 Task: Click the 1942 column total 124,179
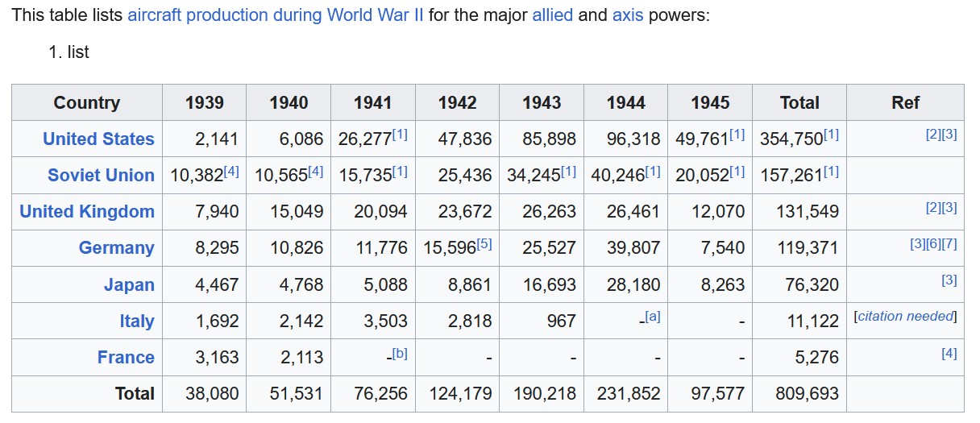click(x=461, y=393)
